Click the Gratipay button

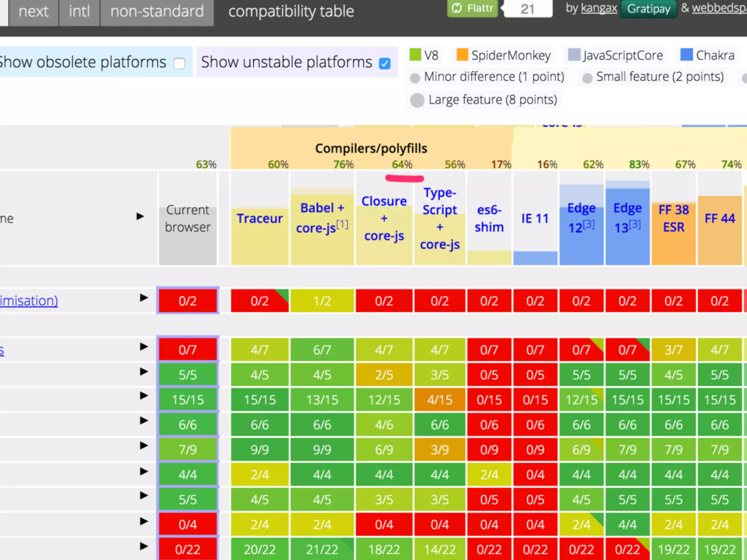click(649, 9)
